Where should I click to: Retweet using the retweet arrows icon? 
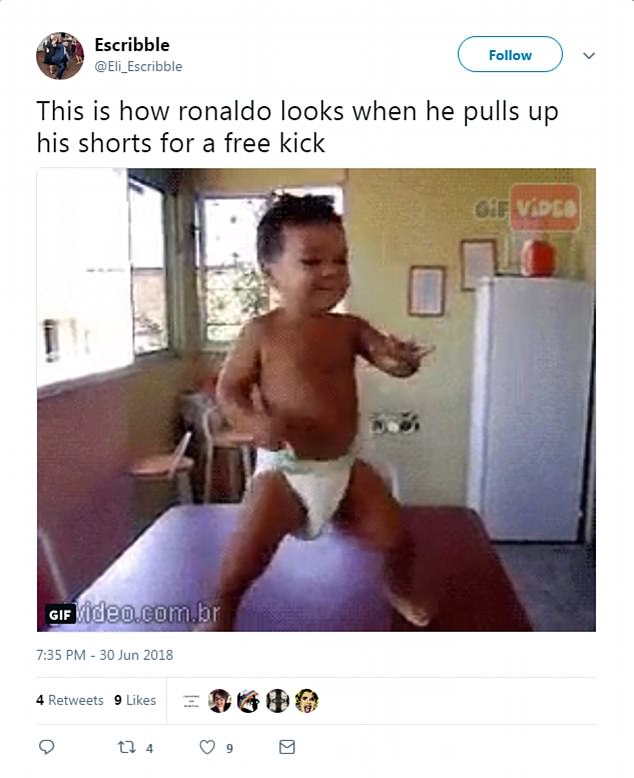[127, 747]
